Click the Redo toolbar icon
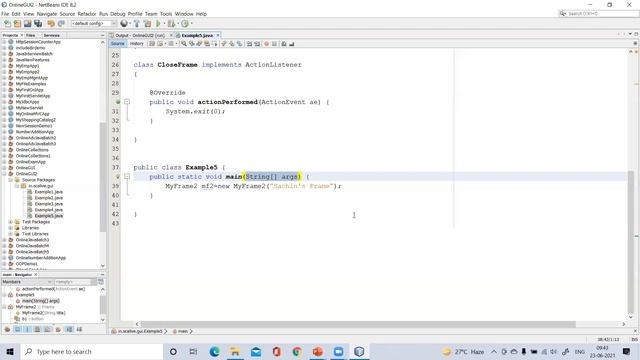The width and height of the screenshot is (640, 360). pyautogui.click(x=61, y=24)
